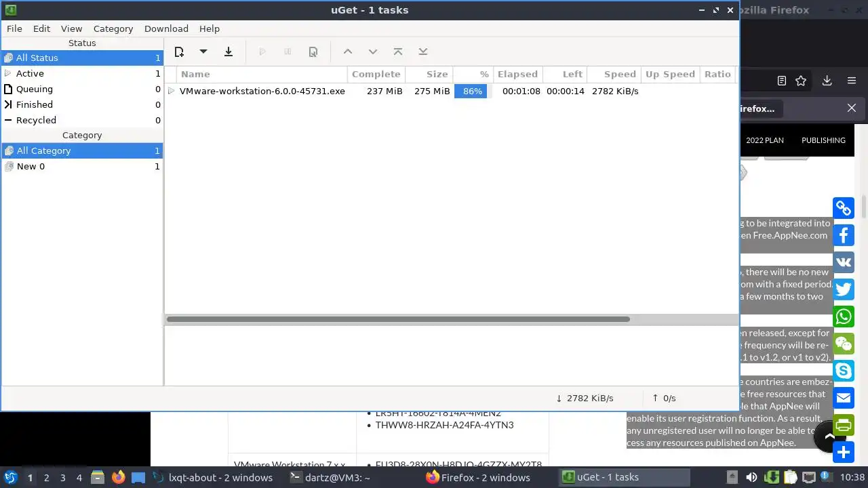Move the download up with chevron-up icon

(x=348, y=52)
